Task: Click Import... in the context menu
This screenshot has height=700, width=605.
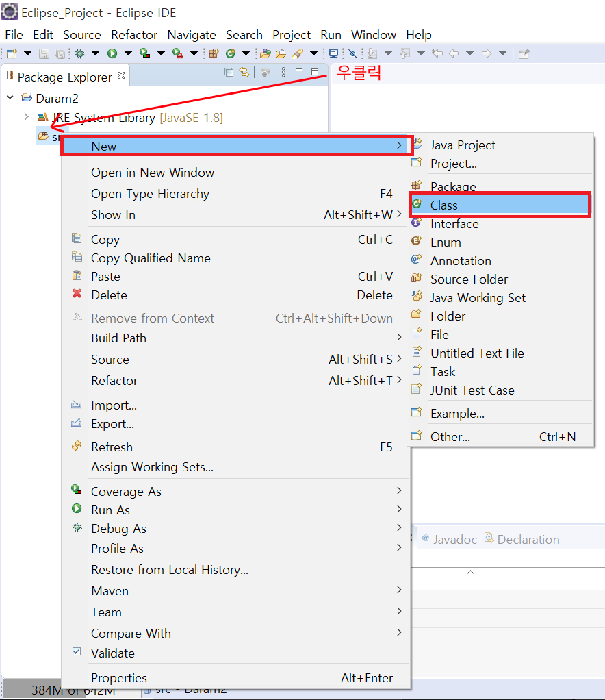Action: pyautogui.click(x=235, y=405)
